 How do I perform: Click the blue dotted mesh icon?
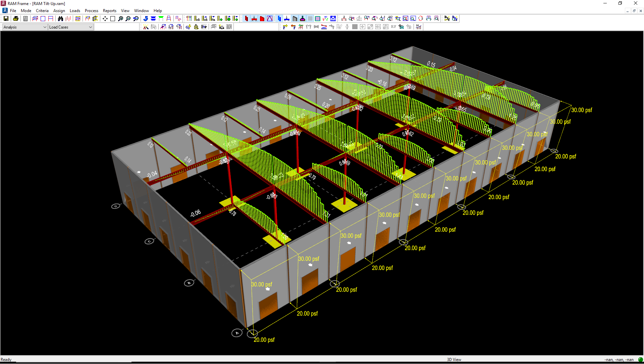(x=333, y=18)
